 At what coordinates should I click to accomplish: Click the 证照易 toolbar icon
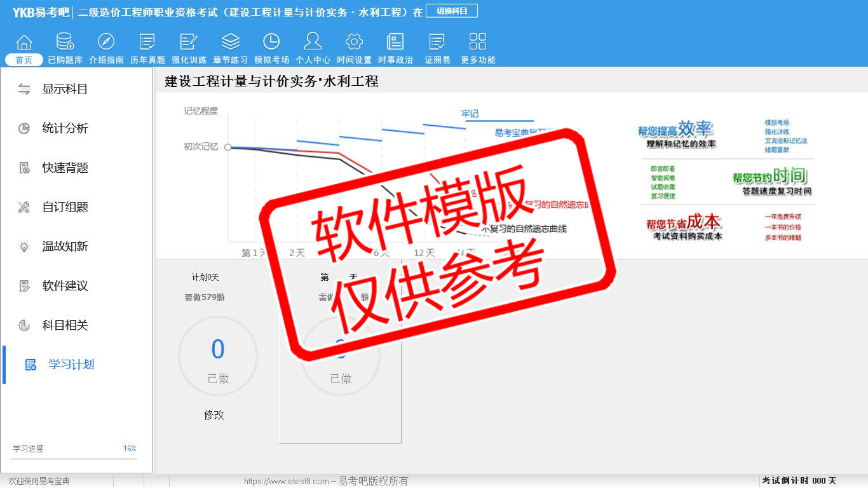(x=437, y=43)
